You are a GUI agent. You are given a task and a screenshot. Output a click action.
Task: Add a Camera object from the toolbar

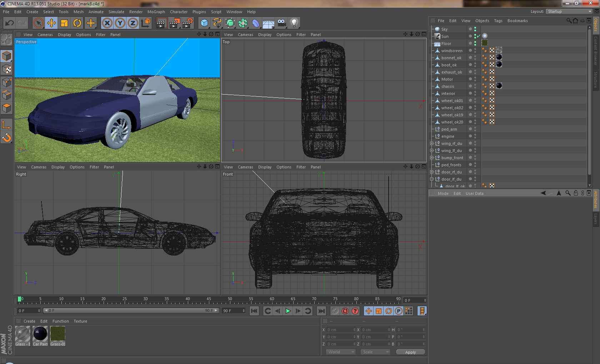[282, 23]
